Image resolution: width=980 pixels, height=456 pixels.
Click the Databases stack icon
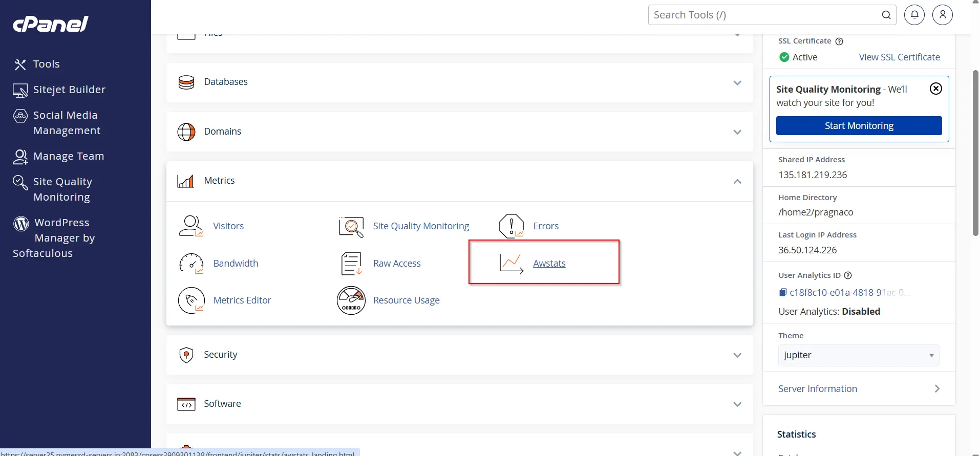click(x=186, y=82)
